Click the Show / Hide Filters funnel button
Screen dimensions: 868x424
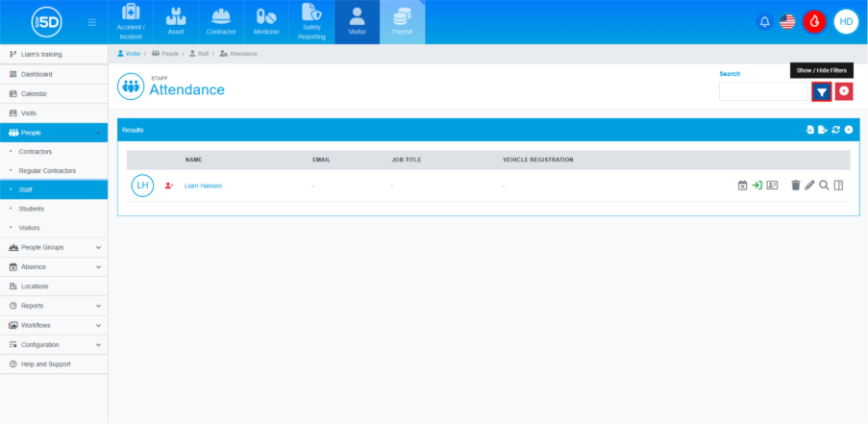click(821, 91)
